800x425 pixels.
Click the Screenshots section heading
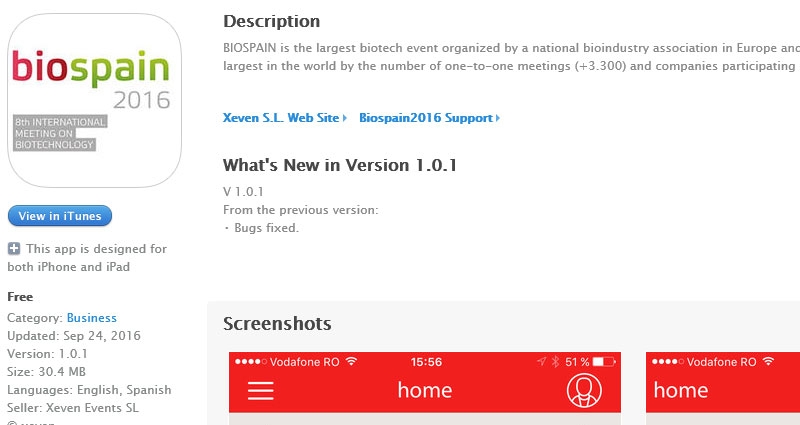(277, 323)
